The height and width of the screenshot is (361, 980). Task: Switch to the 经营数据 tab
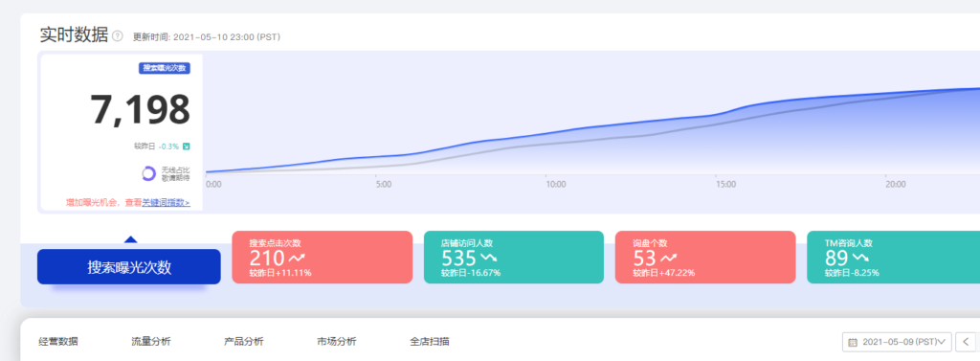[58, 342]
